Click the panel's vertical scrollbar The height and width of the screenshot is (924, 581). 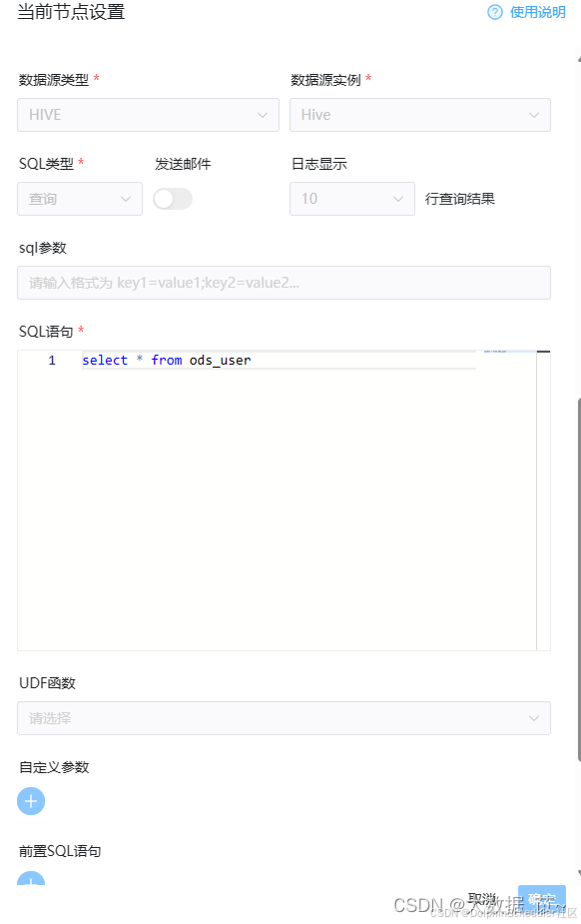click(579, 579)
